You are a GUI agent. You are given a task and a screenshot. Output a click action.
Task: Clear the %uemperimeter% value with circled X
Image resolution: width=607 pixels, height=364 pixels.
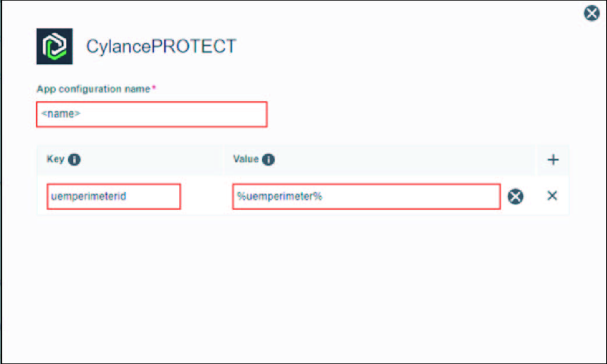pyautogui.click(x=516, y=196)
